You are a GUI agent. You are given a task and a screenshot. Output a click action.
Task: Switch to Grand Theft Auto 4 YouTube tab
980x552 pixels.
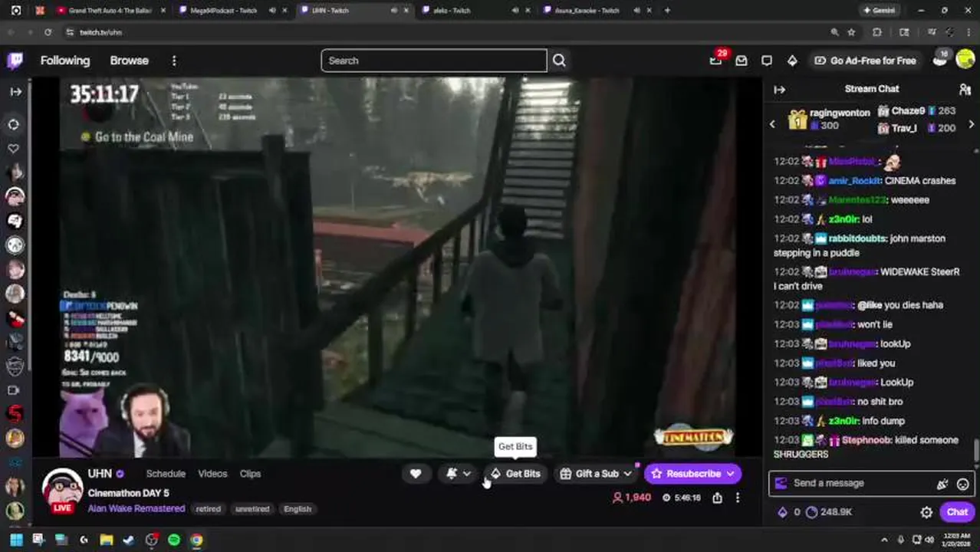(x=109, y=11)
